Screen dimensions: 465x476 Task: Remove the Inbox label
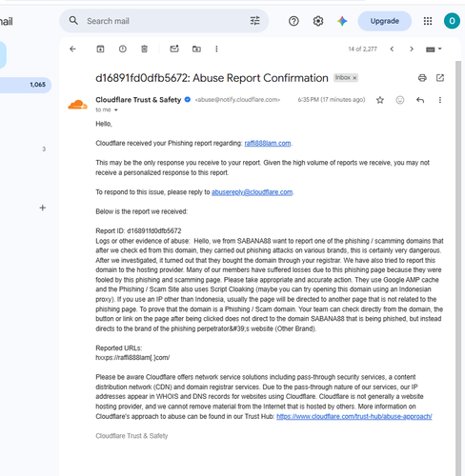coord(354,78)
